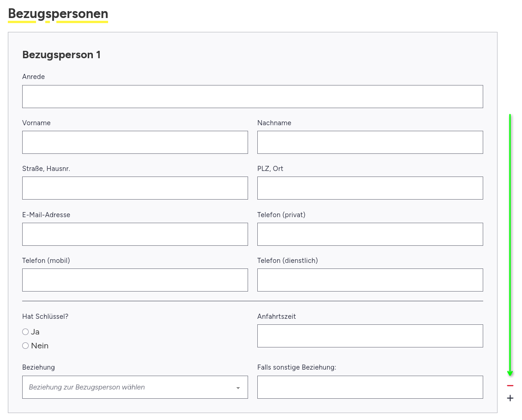
Task: Click the Anfahrtszeit input field
Action: click(x=370, y=336)
